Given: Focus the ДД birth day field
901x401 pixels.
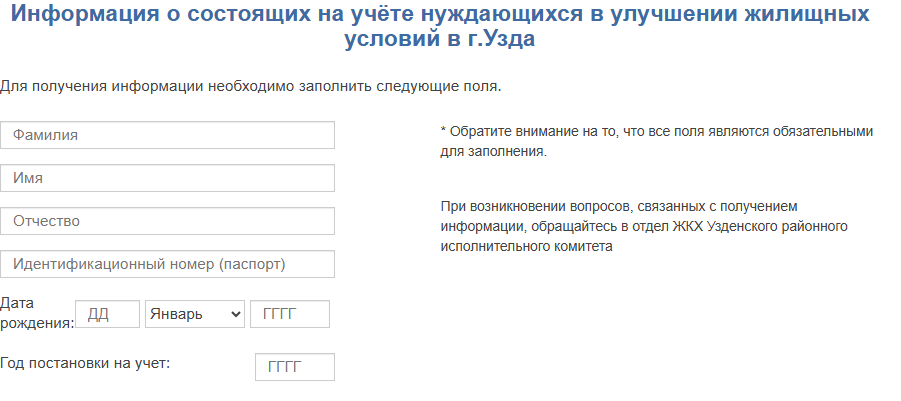Looking at the screenshot, I should point(107,314).
